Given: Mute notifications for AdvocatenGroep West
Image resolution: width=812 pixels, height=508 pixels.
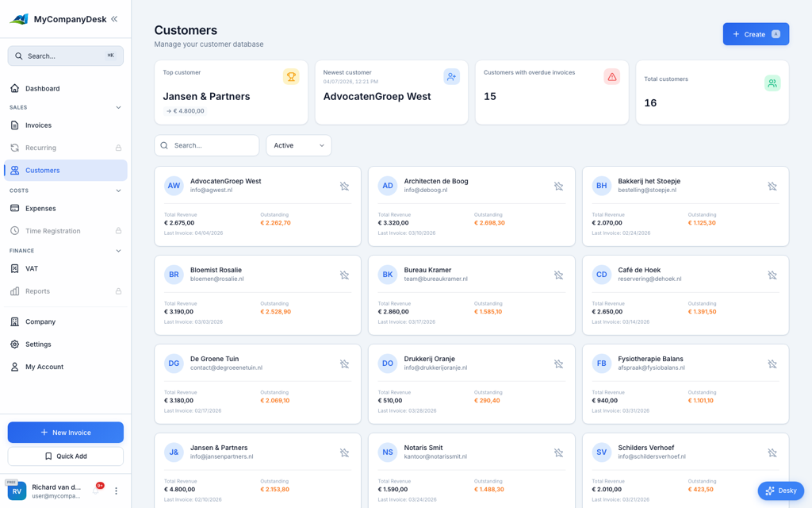Looking at the screenshot, I should [x=345, y=186].
